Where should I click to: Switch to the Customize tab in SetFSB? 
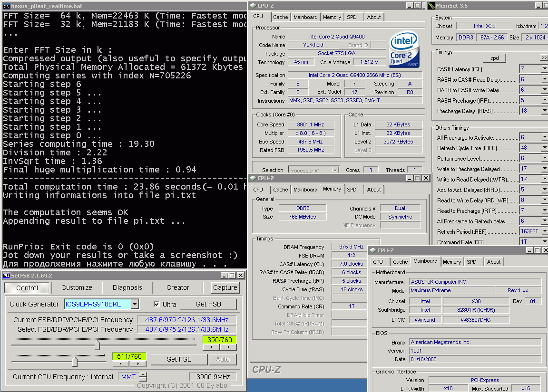[x=77, y=287]
